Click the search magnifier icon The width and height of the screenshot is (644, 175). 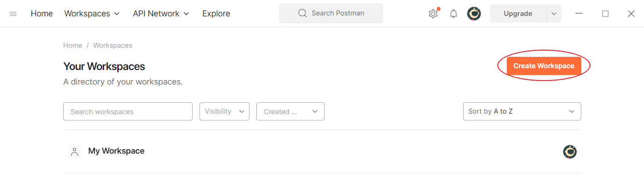(x=303, y=13)
